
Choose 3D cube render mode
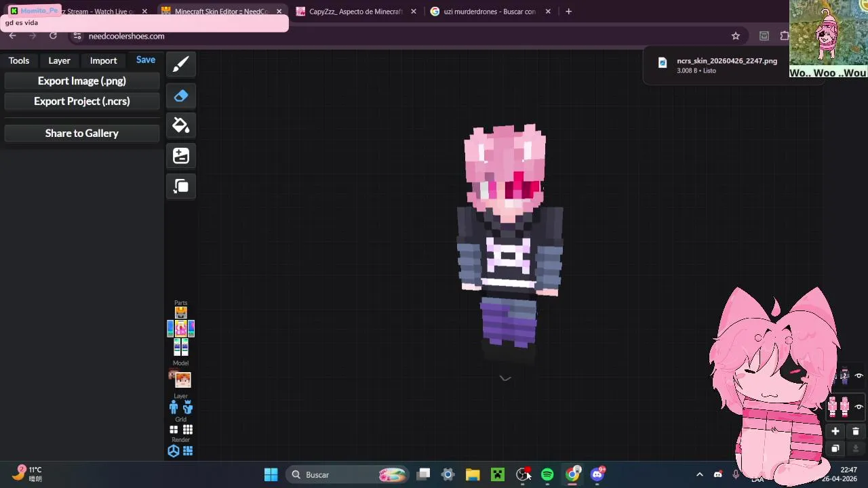[x=174, y=451]
